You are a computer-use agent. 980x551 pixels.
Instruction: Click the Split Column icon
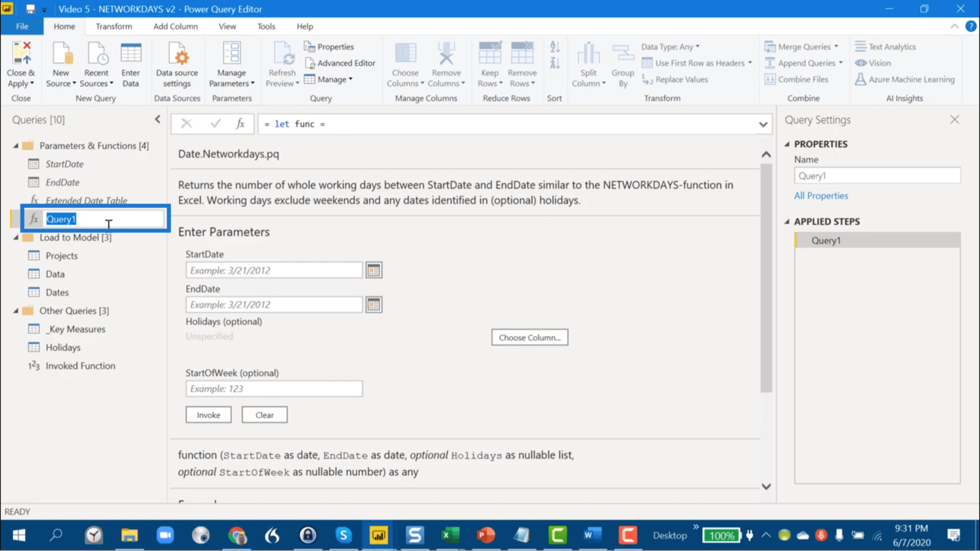coord(589,53)
